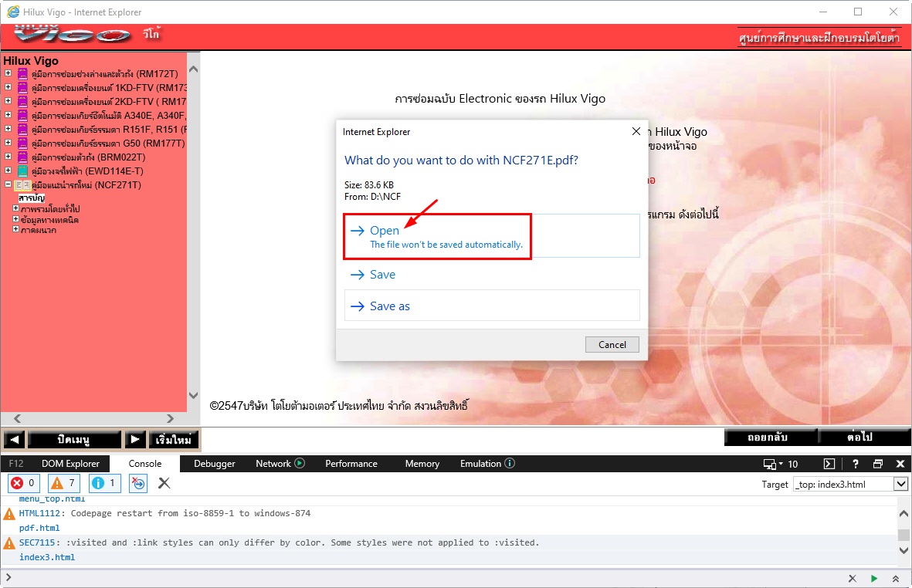Select the A340E manual book icon
Screen dimensions: 912x588
[22, 116]
